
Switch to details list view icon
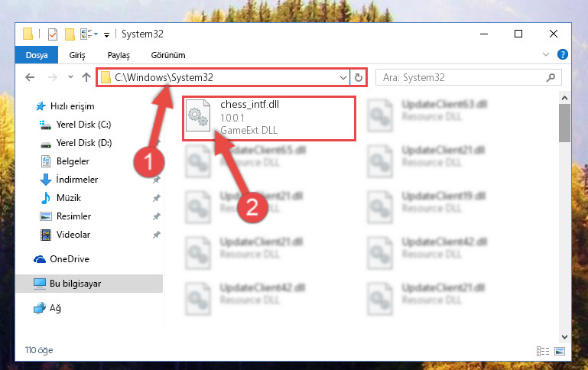point(543,351)
